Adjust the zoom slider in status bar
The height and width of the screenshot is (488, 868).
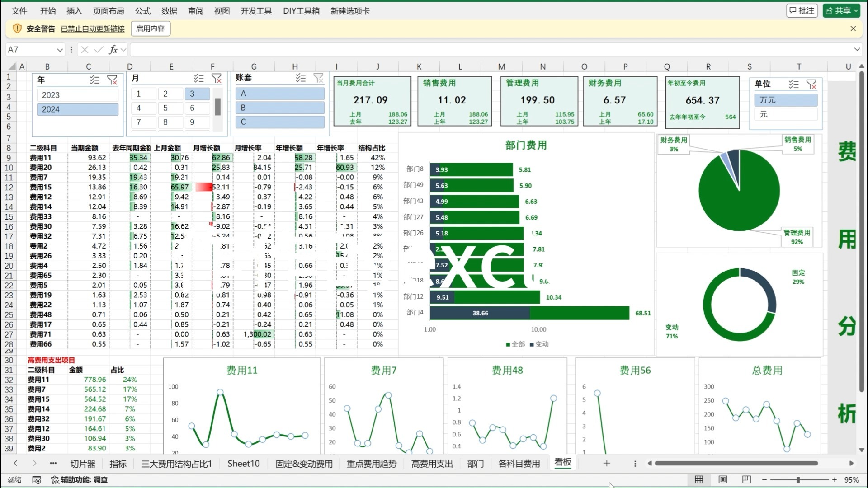click(x=798, y=480)
